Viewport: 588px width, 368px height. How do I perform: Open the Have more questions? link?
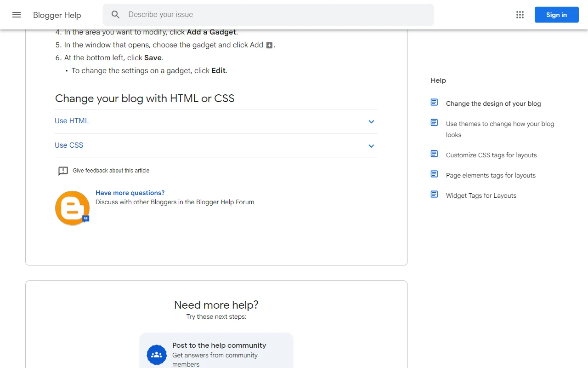130,193
